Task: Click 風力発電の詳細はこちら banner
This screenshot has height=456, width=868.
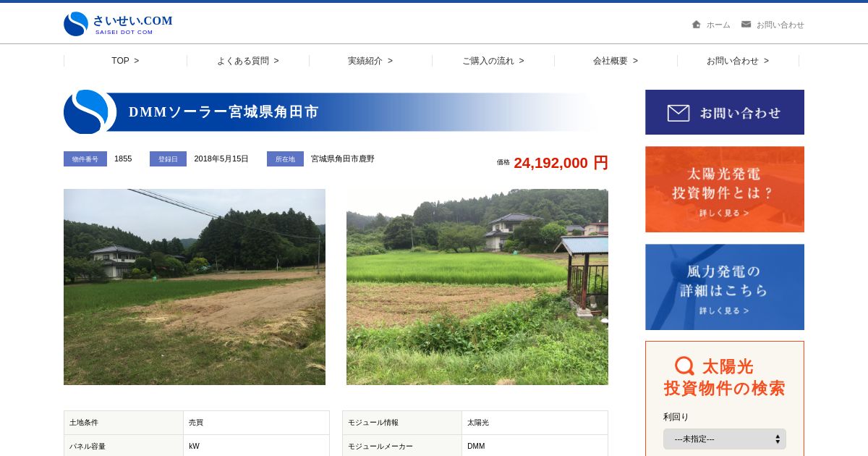Action: click(725, 287)
